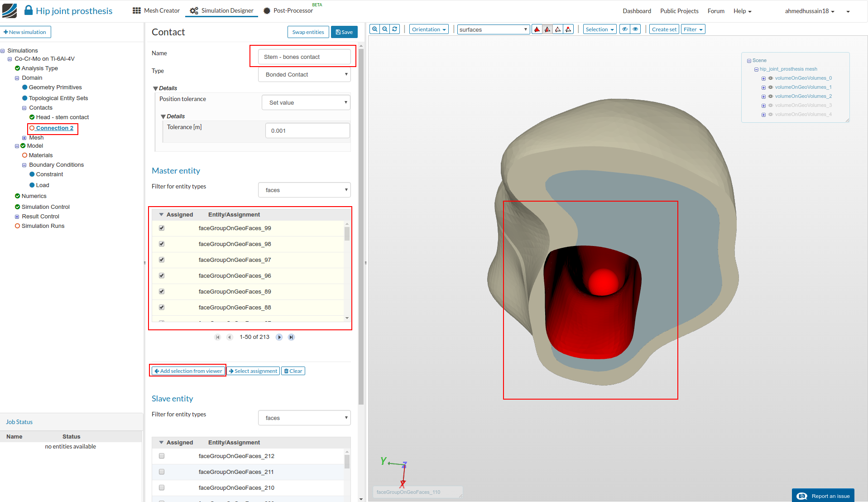Check faceGroupOnGeoFaces_212 in slave entity list

tap(162, 456)
